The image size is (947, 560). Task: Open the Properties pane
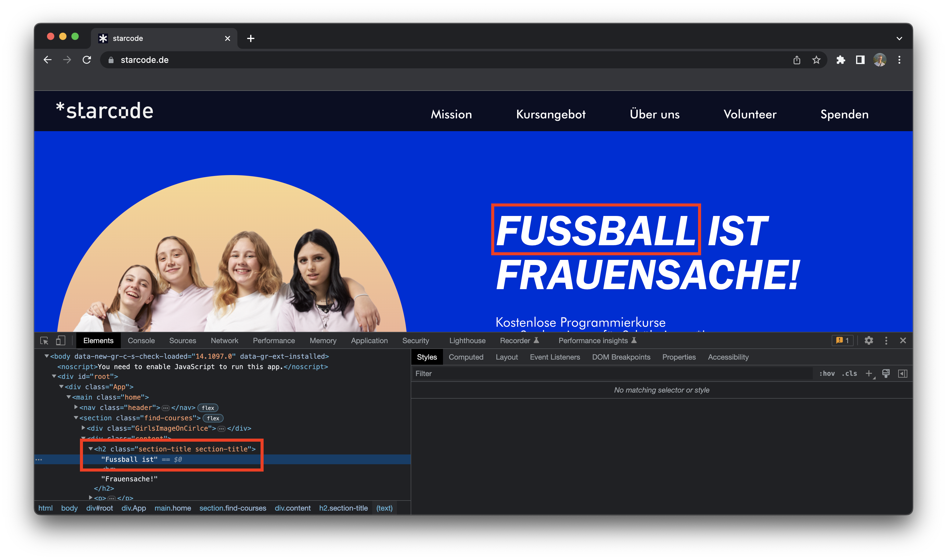click(679, 357)
